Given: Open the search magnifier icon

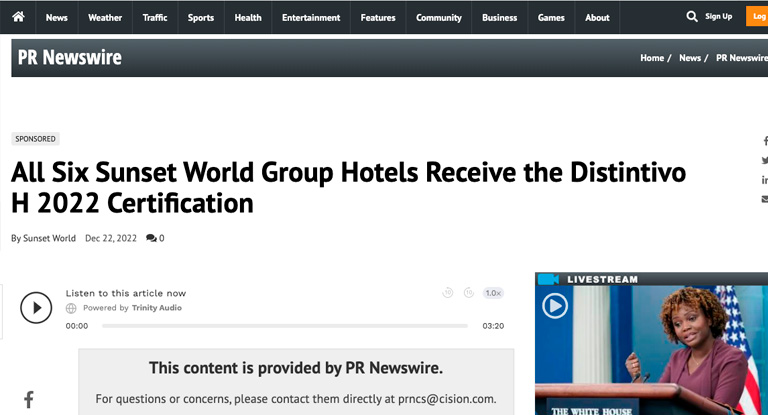Looking at the screenshot, I should point(692,17).
